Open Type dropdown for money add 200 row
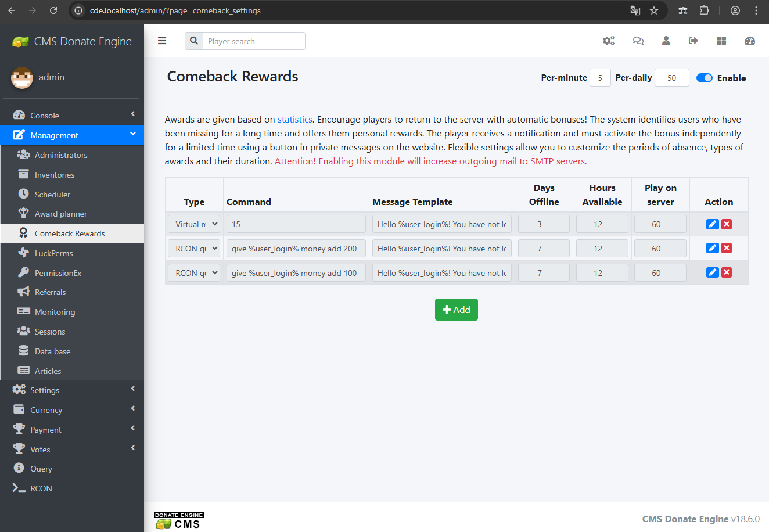Viewport: 769px width, 532px height. pyautogui.click(x=194, y=249)
